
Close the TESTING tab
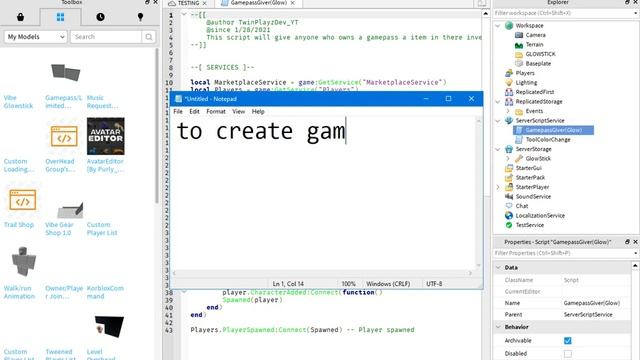pos(204,3)
